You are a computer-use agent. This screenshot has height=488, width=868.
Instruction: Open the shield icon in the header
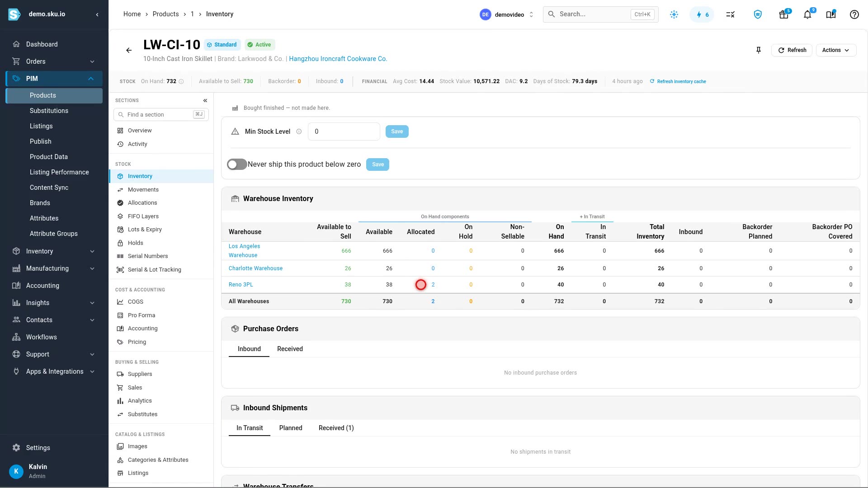coord(758,14)
